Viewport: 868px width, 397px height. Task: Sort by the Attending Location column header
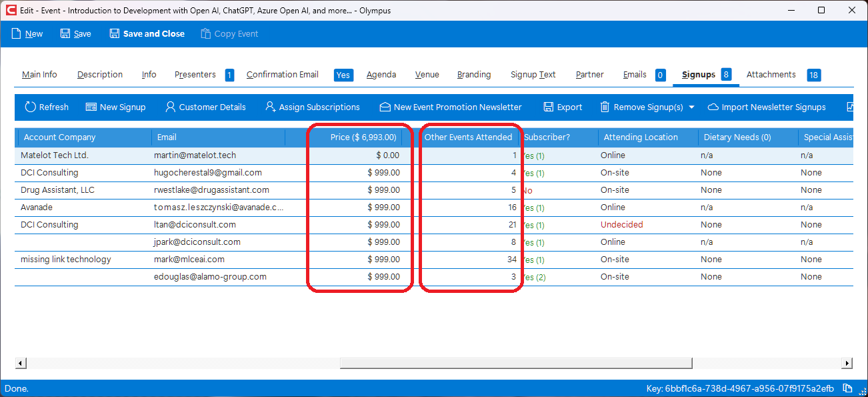(x=648, y=137)
